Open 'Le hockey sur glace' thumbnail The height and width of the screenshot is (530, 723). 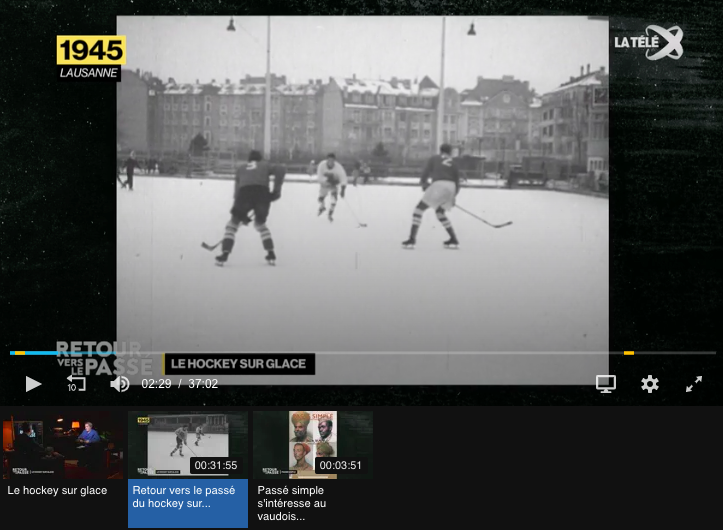62,444
